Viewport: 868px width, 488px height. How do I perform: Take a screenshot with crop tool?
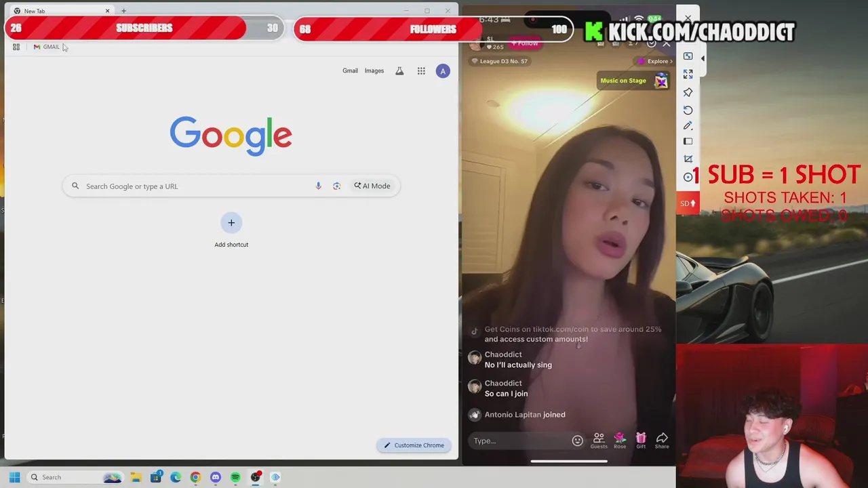click(x=688, y=159)
